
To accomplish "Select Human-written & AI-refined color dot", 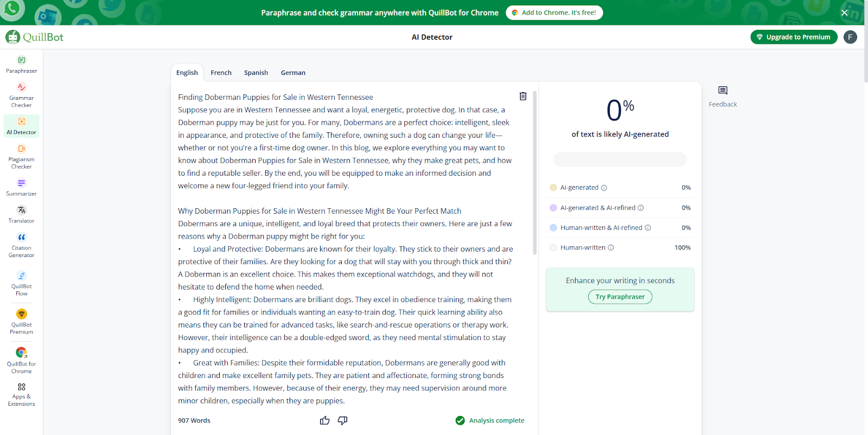I will pyautogui.click(x=553, y=228).
